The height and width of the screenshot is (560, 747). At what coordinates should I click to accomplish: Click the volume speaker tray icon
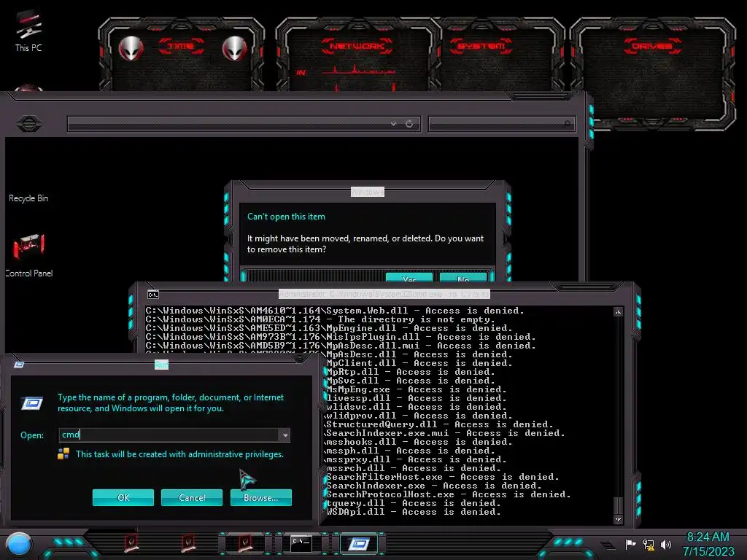(666, 544)
